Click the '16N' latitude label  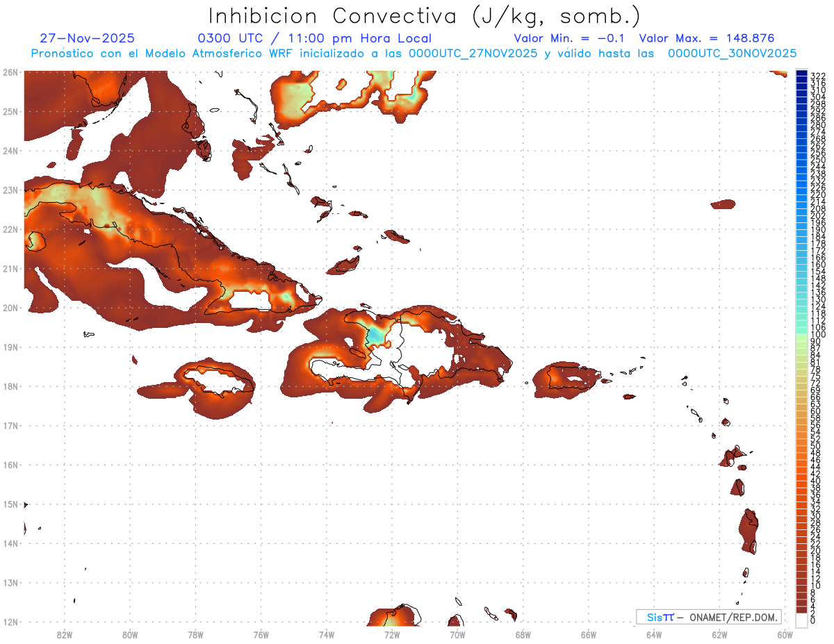pos(10,465)
